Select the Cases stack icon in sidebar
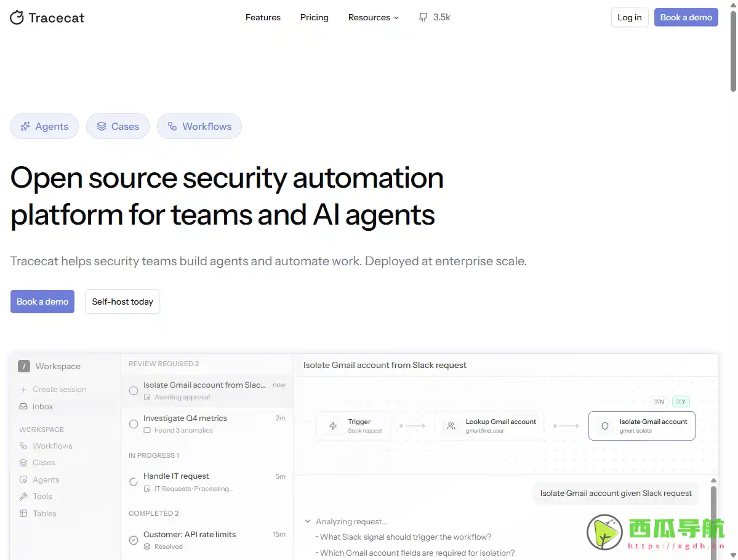This screenshot has width=738, height=560. [x=23, y=463]
